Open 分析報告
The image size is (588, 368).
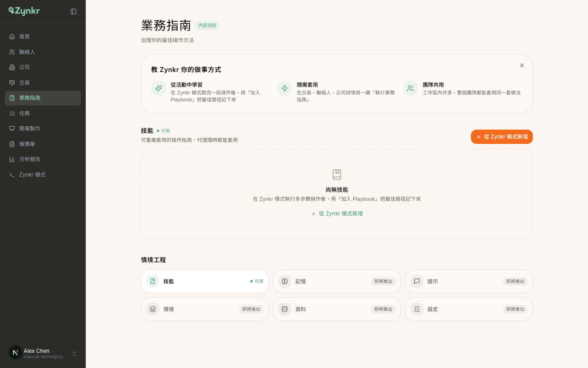tap(43, 159)
